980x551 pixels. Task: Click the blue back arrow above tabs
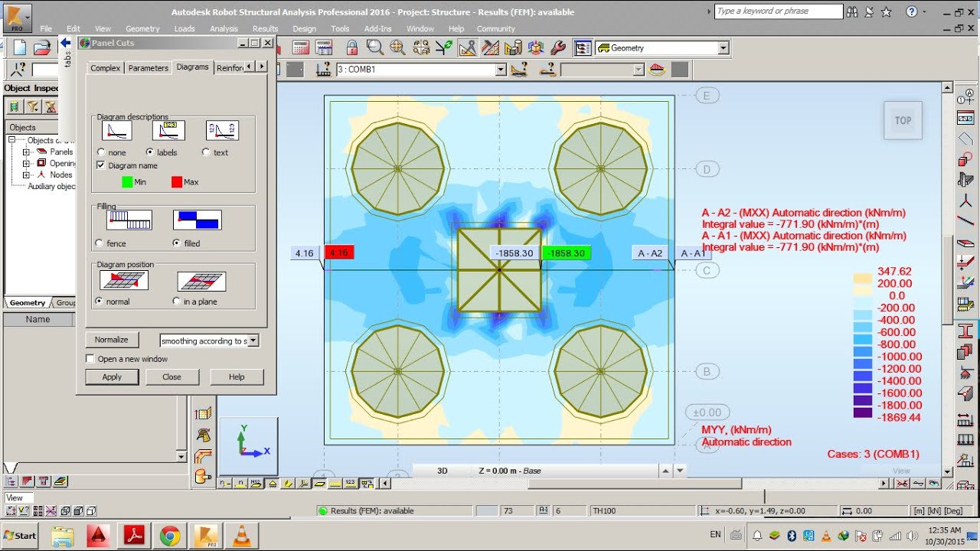pyautogui.click(x=65, y=44)
